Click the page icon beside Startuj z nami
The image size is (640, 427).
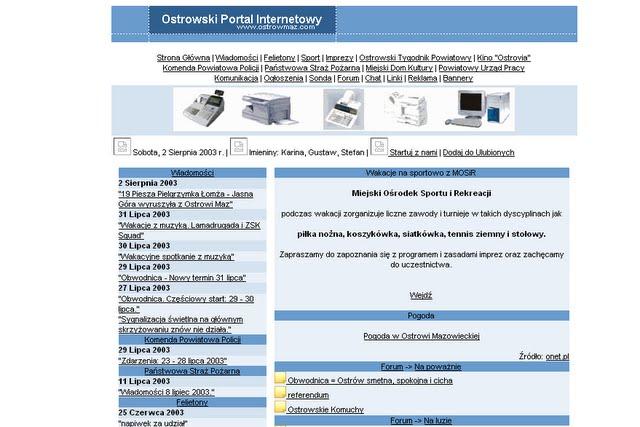tap(378, 148)
